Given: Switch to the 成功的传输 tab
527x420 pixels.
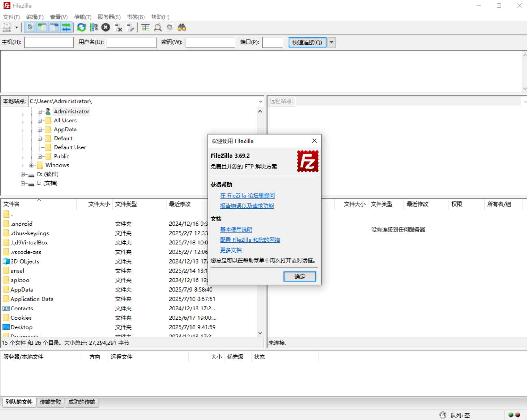Looking at the screenshot, I should [82, 402].
